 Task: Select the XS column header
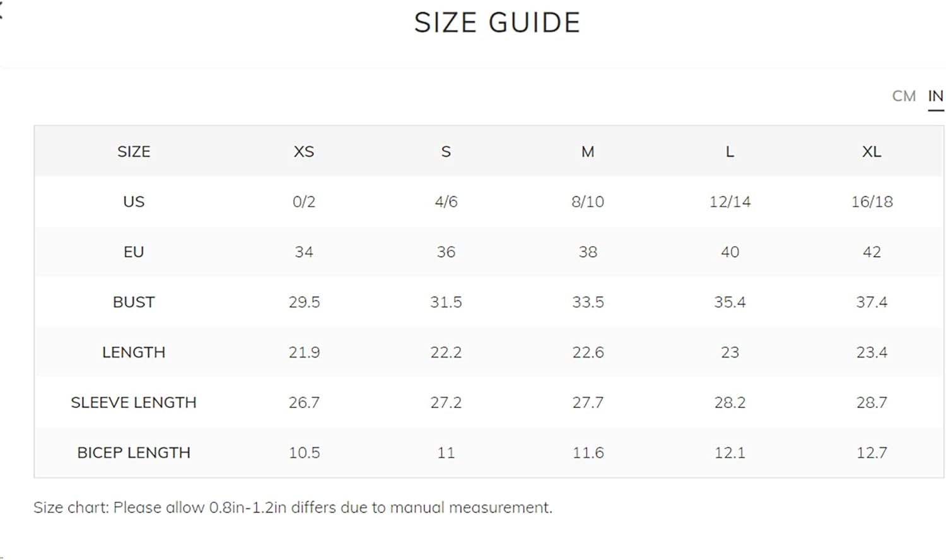(x=304, y=152)
